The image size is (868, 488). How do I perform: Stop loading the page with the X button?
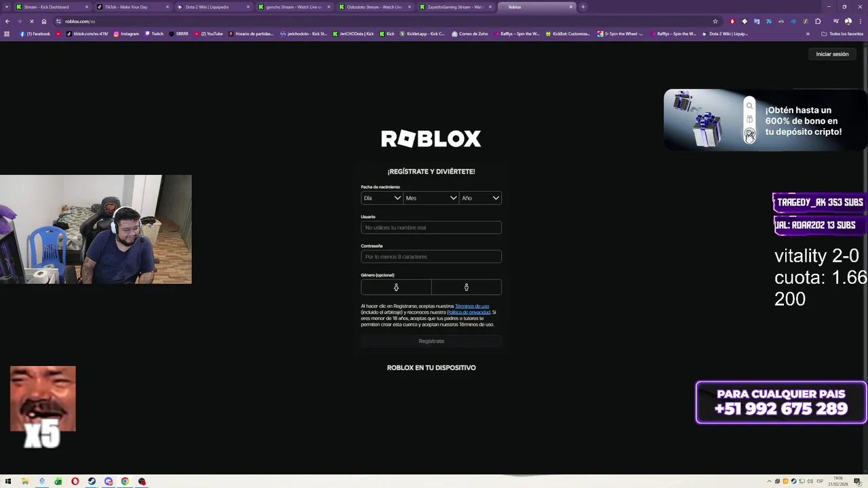click(x=31, y=21)
